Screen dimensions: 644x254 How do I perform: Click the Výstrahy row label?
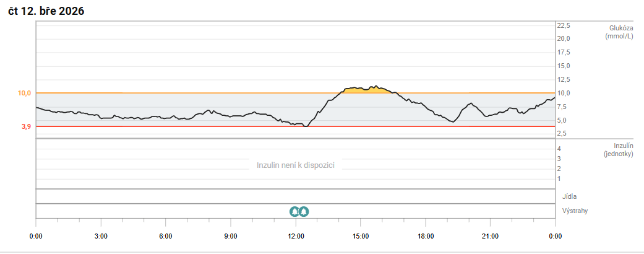tap(575, 211)
